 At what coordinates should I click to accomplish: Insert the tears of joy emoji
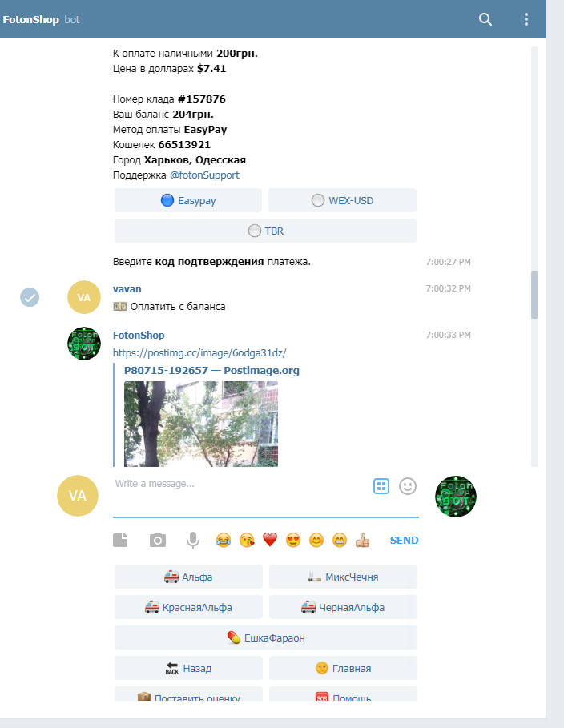pyautogui.click(x=224, y=541)
